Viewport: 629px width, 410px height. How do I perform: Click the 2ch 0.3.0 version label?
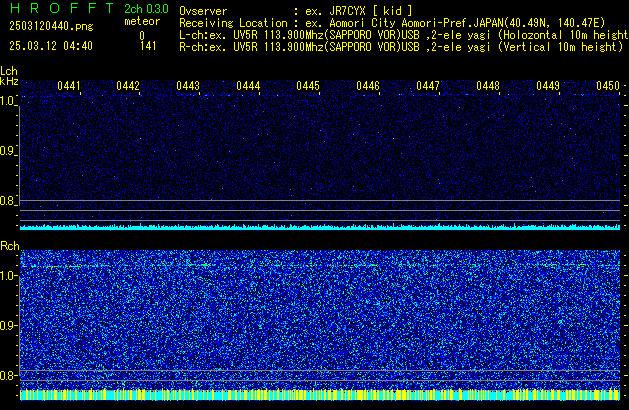(x=146, y=9)
